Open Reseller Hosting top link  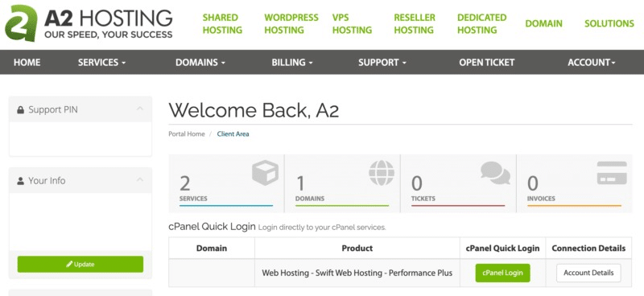(x=415, y=24)
